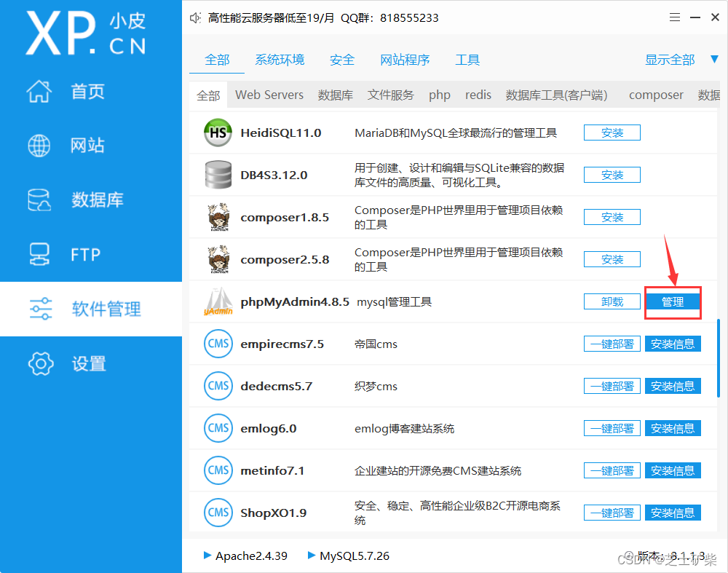Click the FTP server icon
This screenshot has width=728, height=573.
click(39, 254)
